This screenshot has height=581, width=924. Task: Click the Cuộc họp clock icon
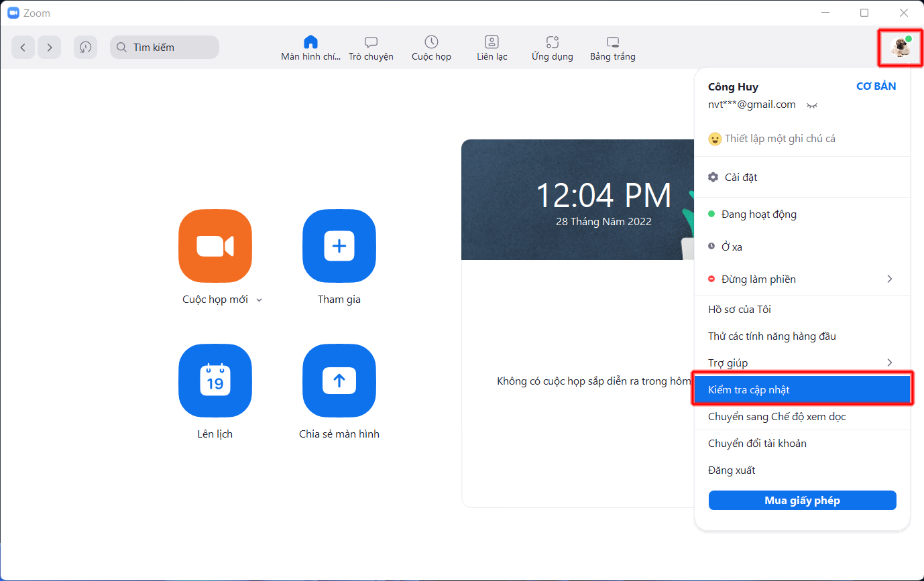pyautogui.click(x=431, y=42)
